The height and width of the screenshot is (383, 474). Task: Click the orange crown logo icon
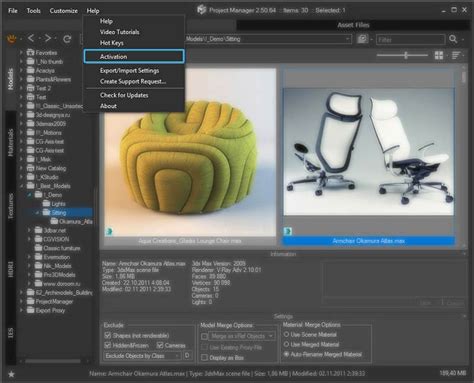12,39
